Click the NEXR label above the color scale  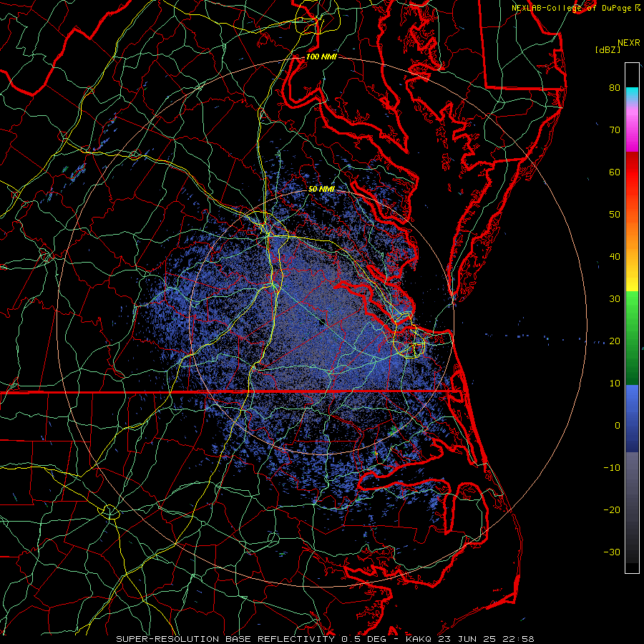pyautogui.click(x=628, y=43)
